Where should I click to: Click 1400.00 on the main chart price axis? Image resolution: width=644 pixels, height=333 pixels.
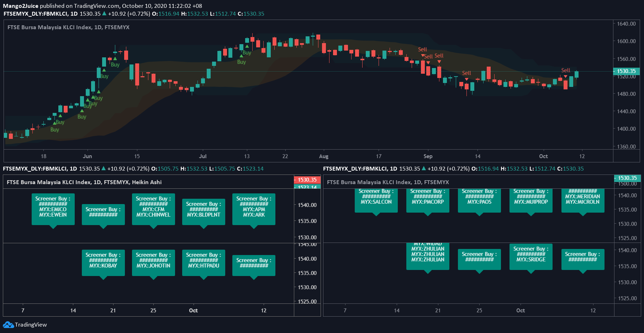coord(626,129)
